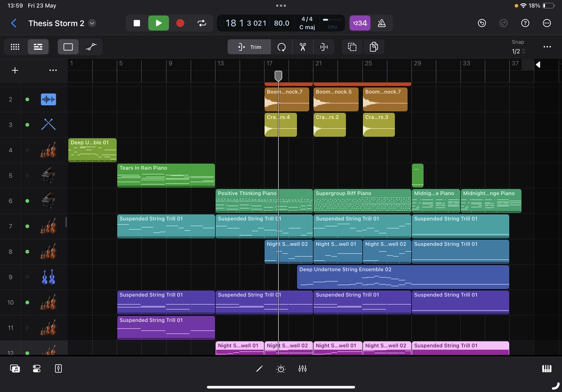This screenshot has height=392, width=562.
Task: Click the red Record button
Action: tap(180, 23)
